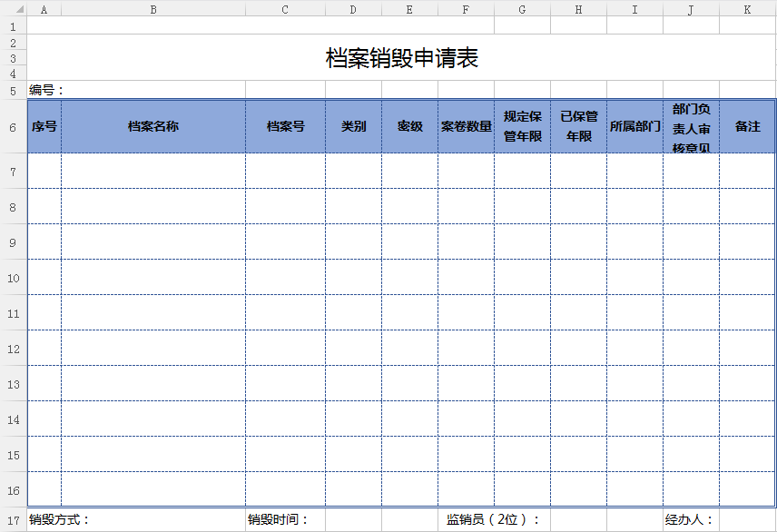Click the 编号 label cell

[x=45, y=90]
